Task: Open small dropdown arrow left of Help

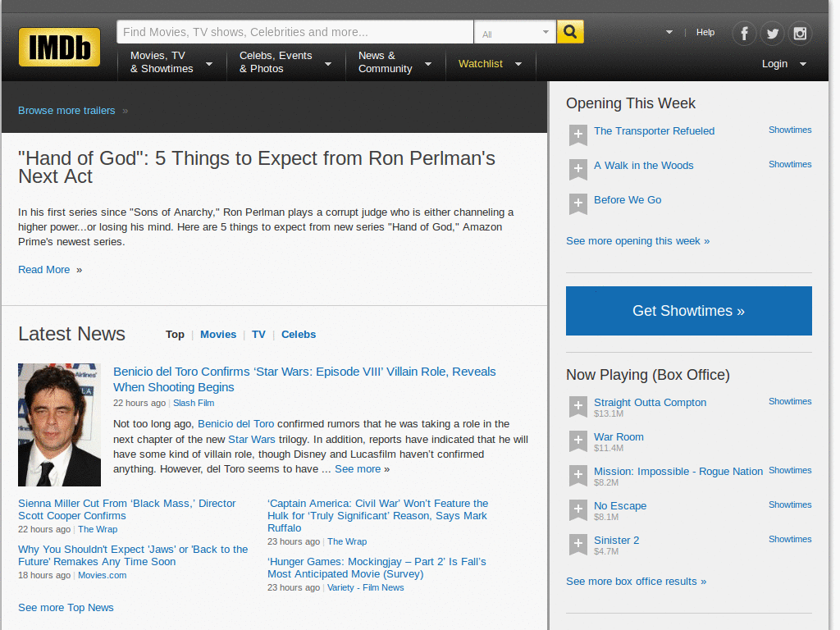Action: [x=669, y=32]
